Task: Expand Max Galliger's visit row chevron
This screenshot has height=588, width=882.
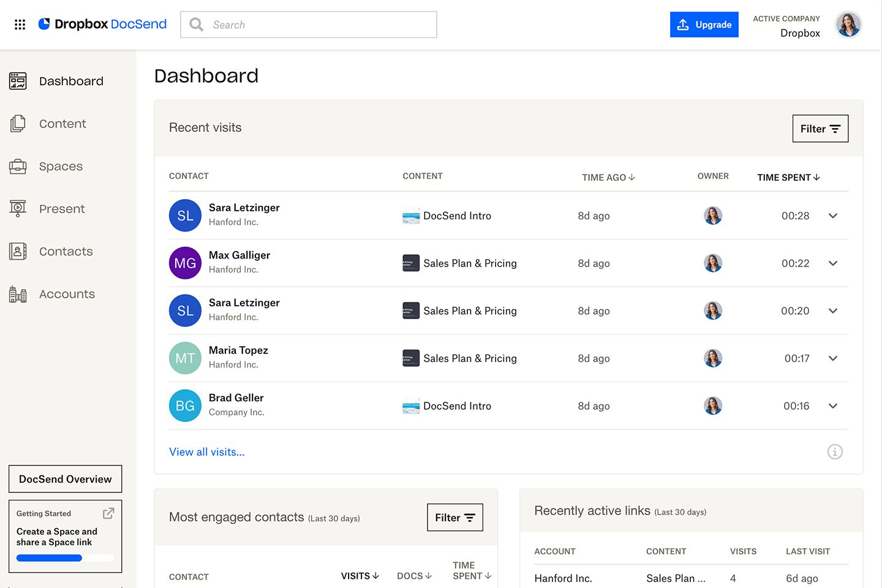Action: click(833, 263)
